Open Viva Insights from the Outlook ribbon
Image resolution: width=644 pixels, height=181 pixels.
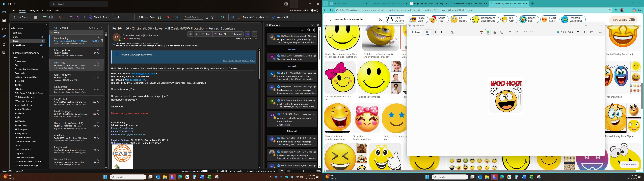click(x=281, y=17)
